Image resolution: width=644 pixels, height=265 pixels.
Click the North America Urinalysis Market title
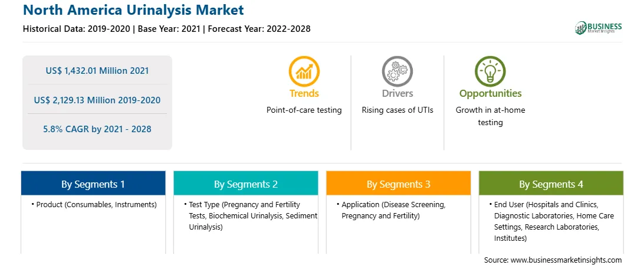[133, 10]
